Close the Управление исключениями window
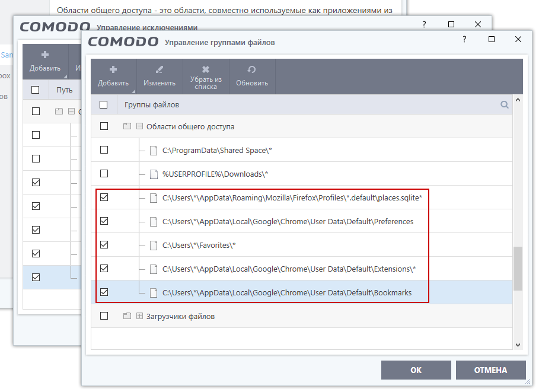Screen dimensions: 539x392 [x=478, y=24]
